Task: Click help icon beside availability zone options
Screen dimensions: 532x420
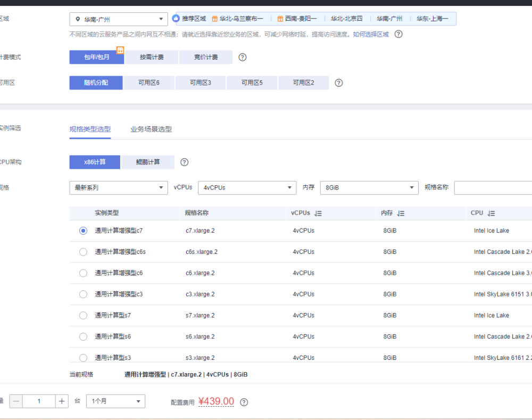Action: point(338,83)
